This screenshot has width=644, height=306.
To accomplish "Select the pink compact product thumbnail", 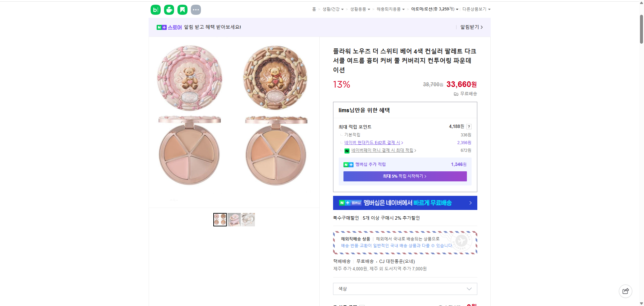I will coord(234,219).
